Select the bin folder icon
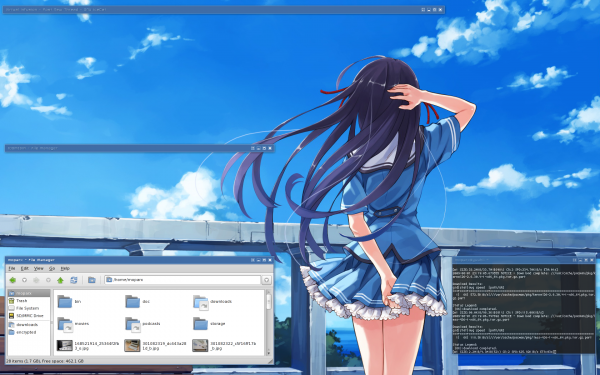 65,302
